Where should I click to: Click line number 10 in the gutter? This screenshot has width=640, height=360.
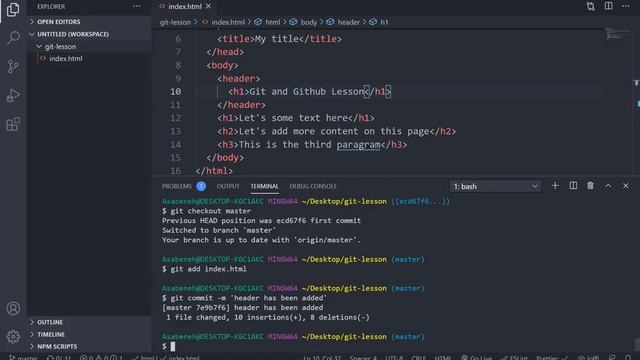[x=176, y=91]
